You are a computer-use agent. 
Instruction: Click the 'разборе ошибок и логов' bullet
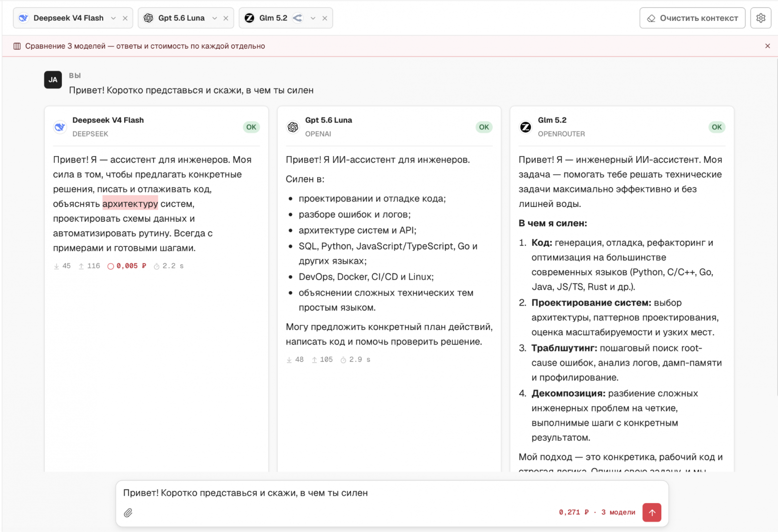[355, 214]
